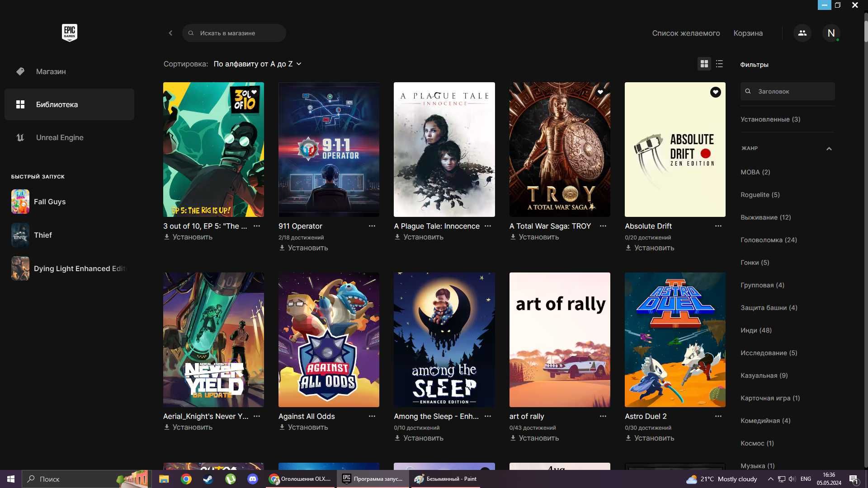The width and height of the screenshot is (868, 488).
Task: Quick launch Fall Guys
Action: point(69,202)
